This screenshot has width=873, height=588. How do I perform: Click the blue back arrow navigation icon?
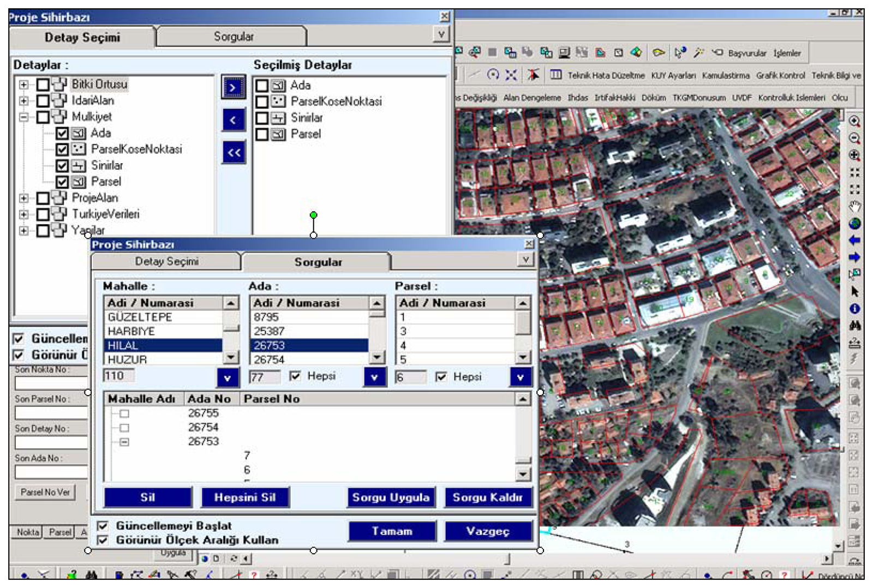[854, 238]
